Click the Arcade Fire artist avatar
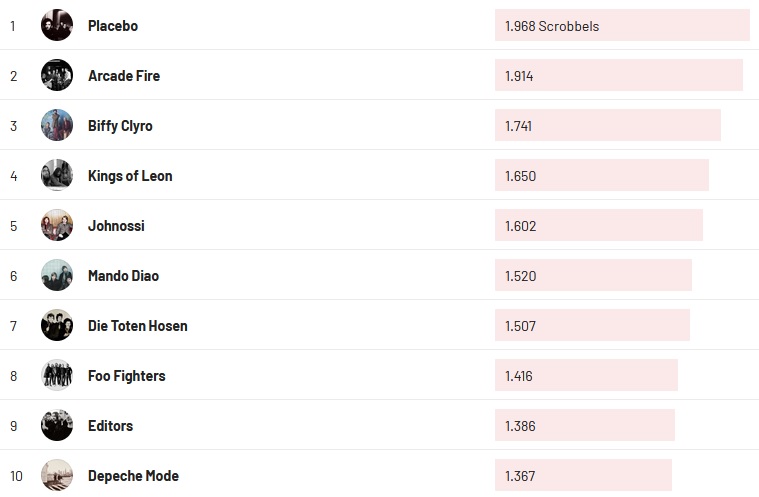This screenshot has width=759, height=497. [x=57, y=76]
